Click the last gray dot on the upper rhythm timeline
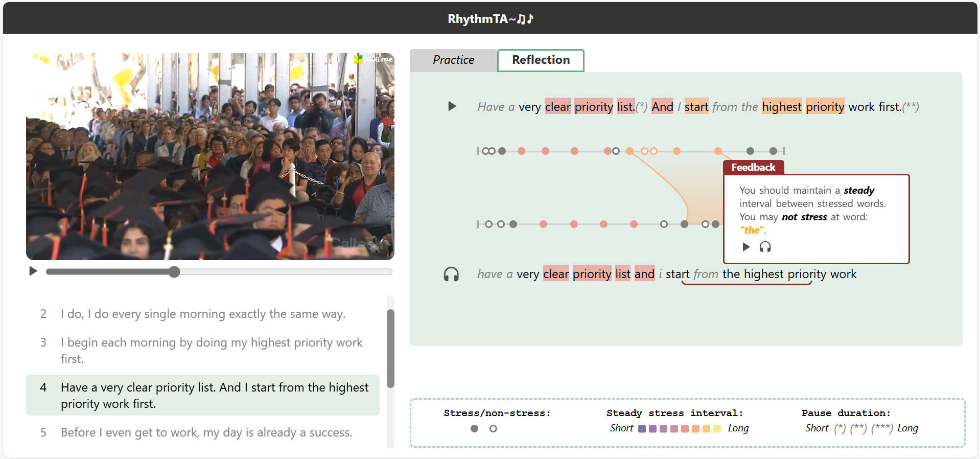Image resolution: width=980 pixels, height=459 pixels. 773,151
